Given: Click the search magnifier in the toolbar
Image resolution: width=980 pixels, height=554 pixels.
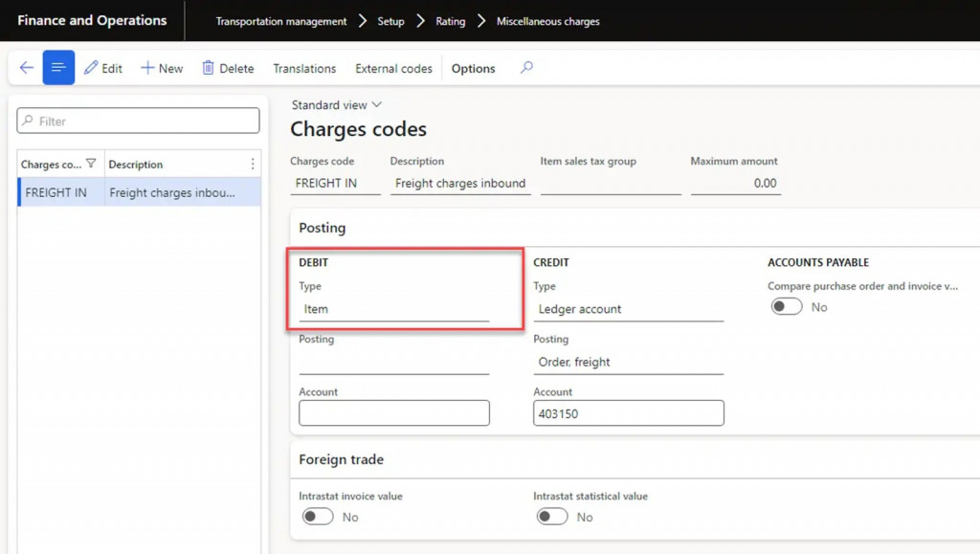Looking at the screenshot, I should pyautogui.click(x=526, y=68).
